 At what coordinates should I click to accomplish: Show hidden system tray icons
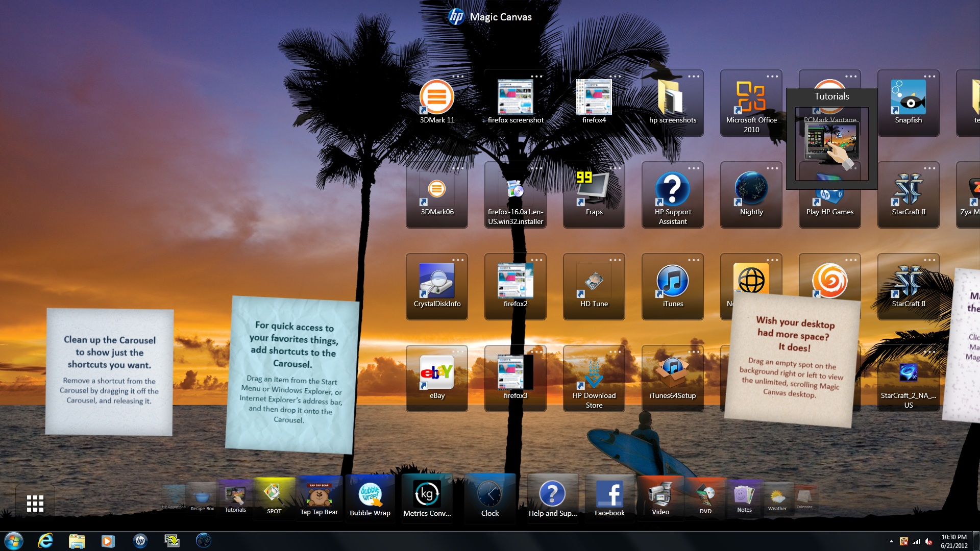tap(891, 541)
